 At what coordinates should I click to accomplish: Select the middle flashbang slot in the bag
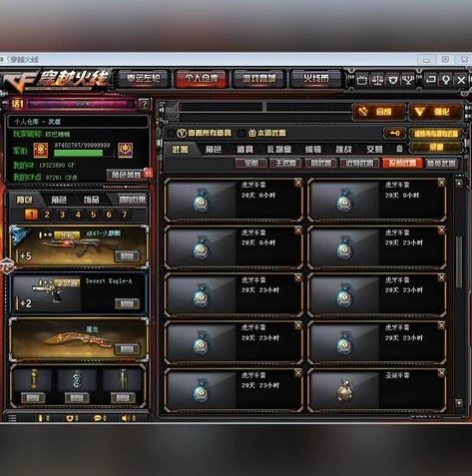pos(77,379)
